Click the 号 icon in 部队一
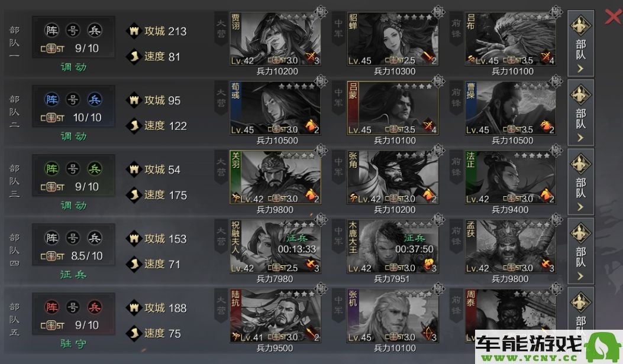Image resolution: width=623 pixels, height=364 pixels. point(73,31)
